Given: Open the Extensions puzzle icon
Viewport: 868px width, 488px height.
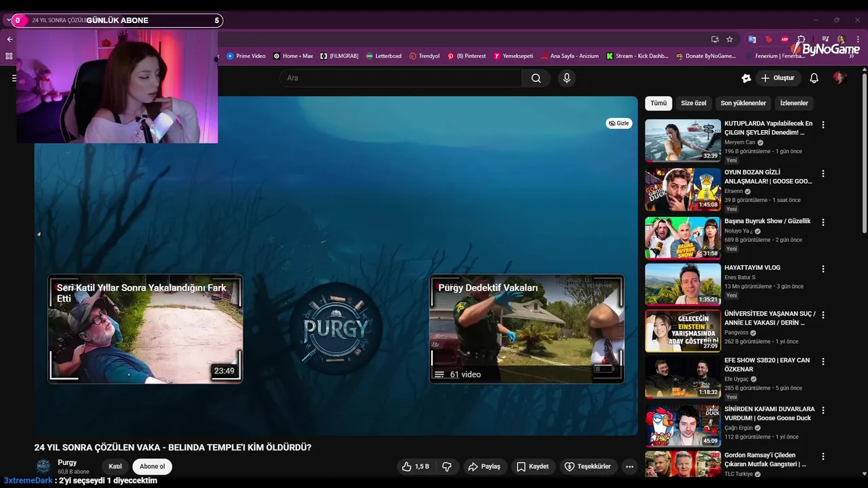Looking at the screenshot, I should (801, 39).
